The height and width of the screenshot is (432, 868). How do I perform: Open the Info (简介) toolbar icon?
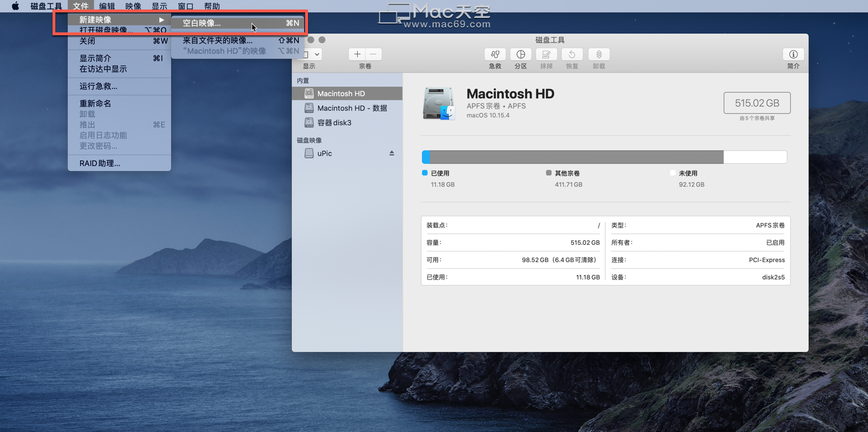click(793, 54)
